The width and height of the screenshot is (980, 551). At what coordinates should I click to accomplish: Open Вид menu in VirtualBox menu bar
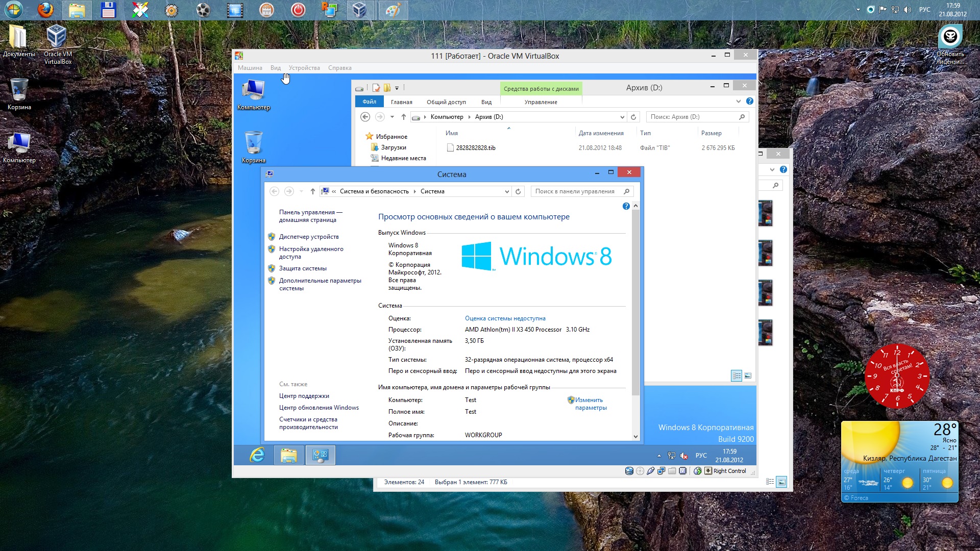click(276, 68)
